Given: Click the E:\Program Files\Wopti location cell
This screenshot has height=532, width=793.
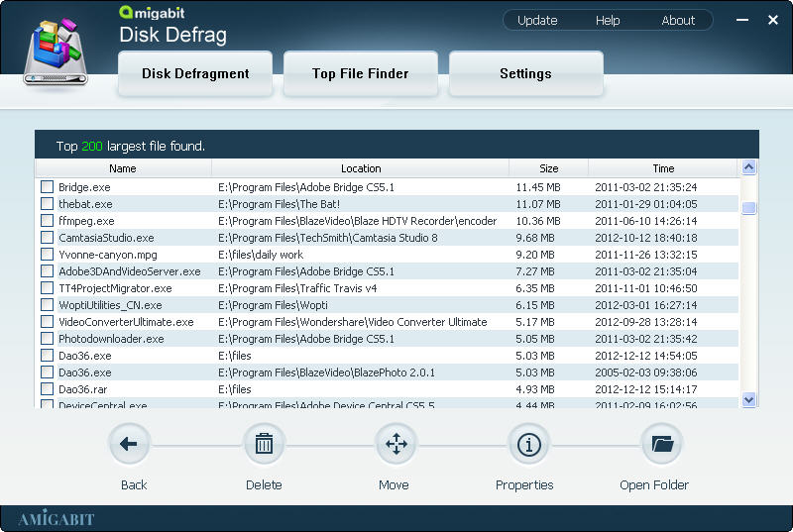Looking at the screenshot, I should 273,305.
